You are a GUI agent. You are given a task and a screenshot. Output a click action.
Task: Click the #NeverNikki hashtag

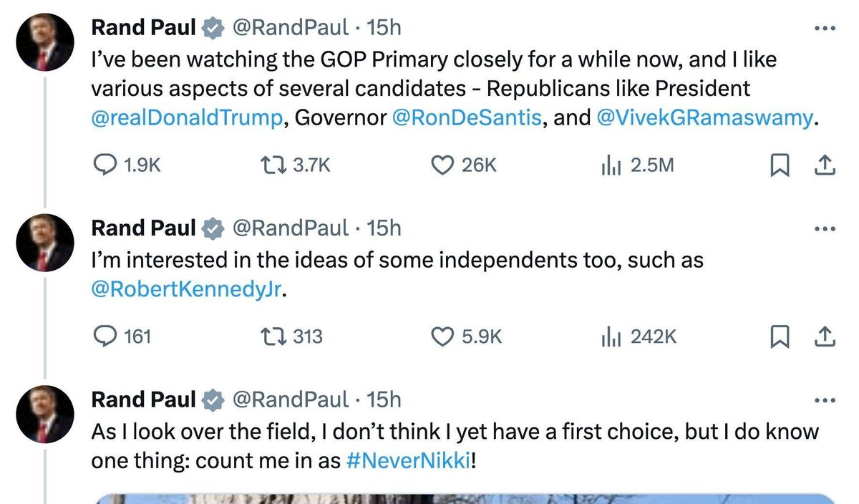click(x=408, y=461)
